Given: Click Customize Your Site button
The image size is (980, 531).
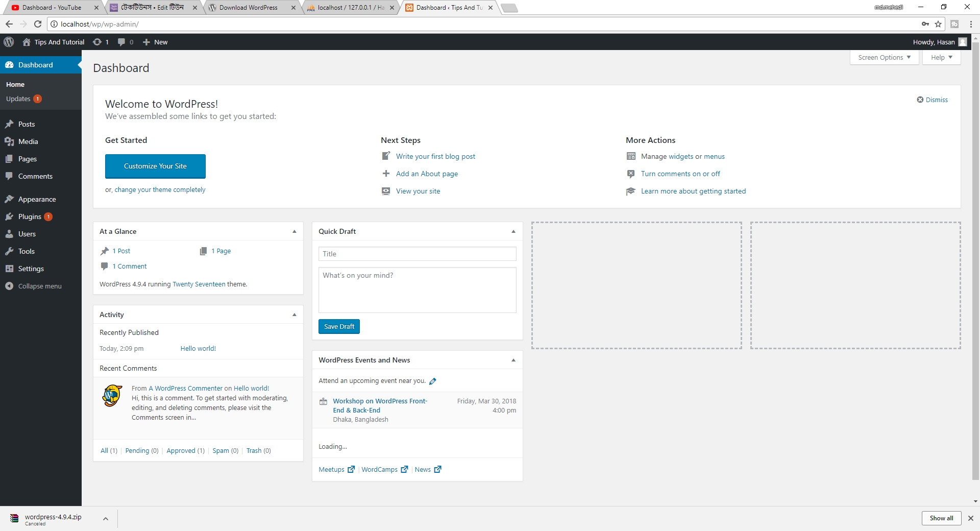Looking at the screenshot, I should pyautogui.click(x=155, y=166).
